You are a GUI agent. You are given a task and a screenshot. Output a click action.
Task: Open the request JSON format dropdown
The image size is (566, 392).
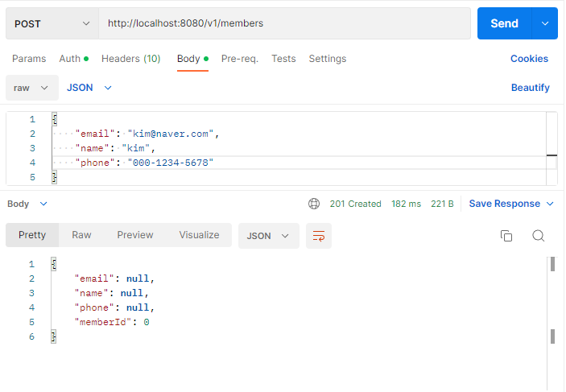[x=89, y=88]
